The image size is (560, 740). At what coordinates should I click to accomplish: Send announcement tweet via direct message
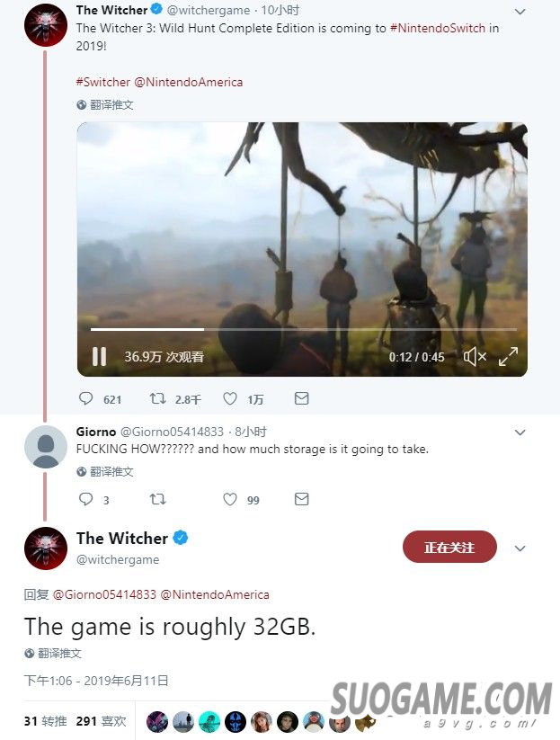[x=301, y=398]
